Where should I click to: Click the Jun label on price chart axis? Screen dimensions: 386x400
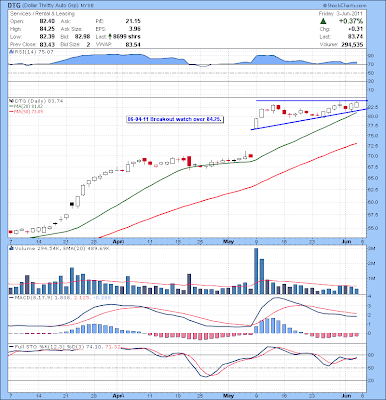pyautogui.click(x=347, y=241)
